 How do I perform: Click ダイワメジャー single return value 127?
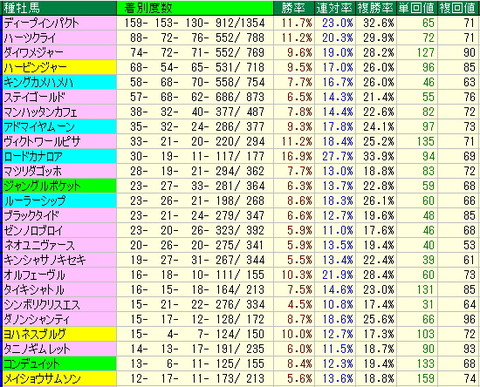[426, 53]
